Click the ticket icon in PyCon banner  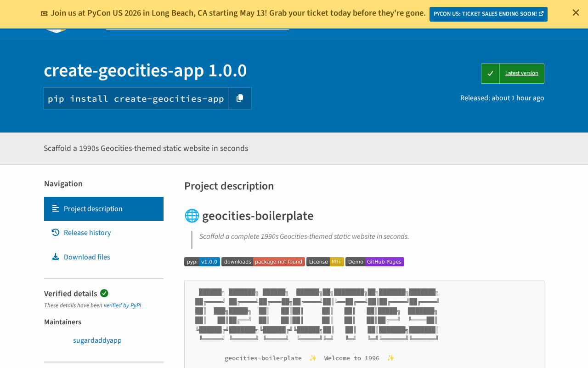tap(44, 13)
